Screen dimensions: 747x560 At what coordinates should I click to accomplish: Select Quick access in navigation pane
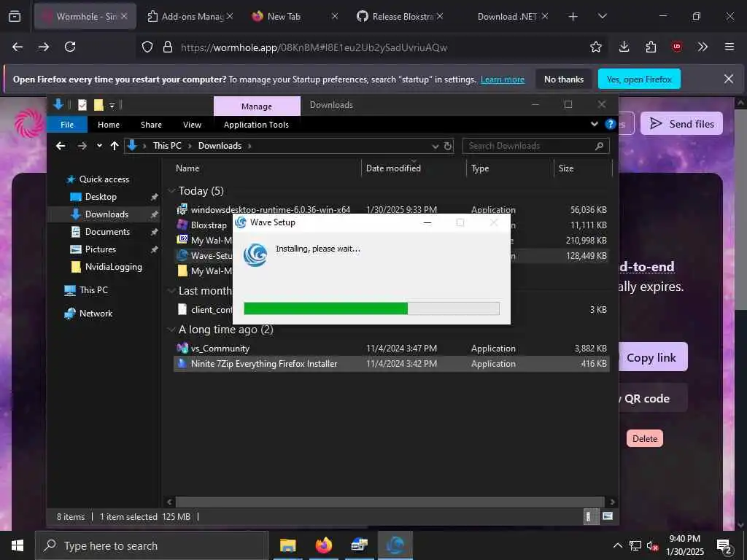point(104,179)
